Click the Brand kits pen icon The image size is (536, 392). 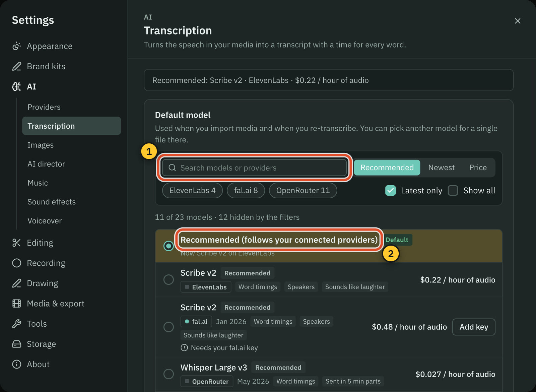click(16, 66)
